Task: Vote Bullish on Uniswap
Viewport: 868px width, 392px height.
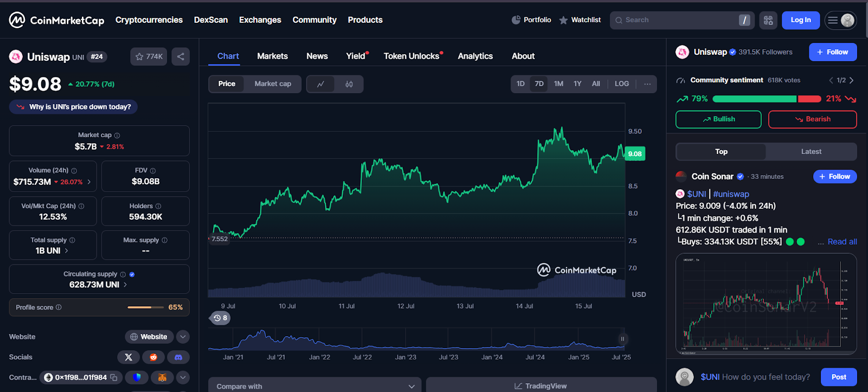Action: [x=718, y=119]
